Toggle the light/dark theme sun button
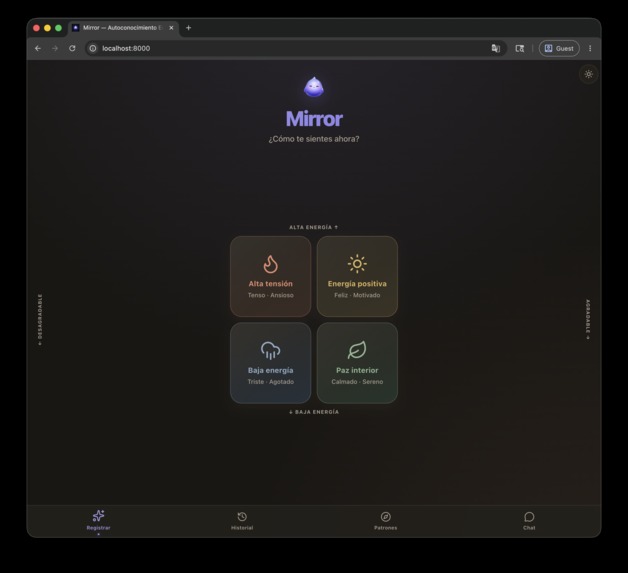 pyautogui.click(x=588, y=74)
